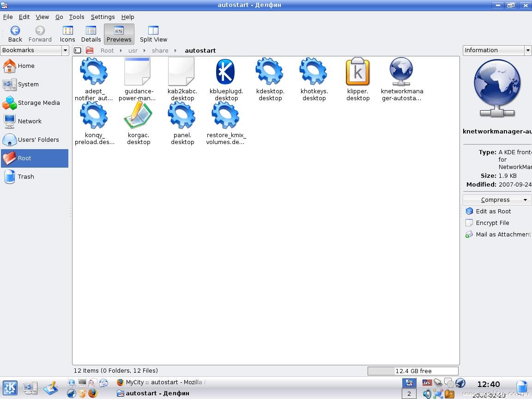Open the Information panel dropdown
Image resolution: width=532 pixels, height=399 pixels.
pos(528,50)
